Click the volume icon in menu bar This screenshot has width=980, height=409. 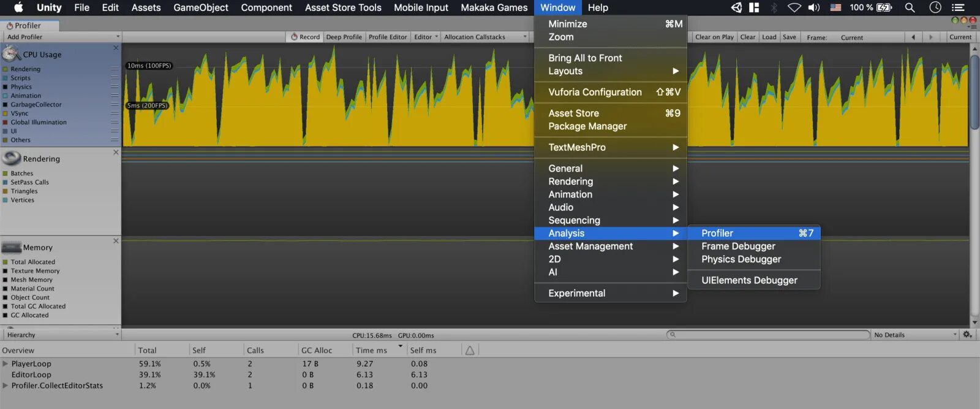point(814,7)
